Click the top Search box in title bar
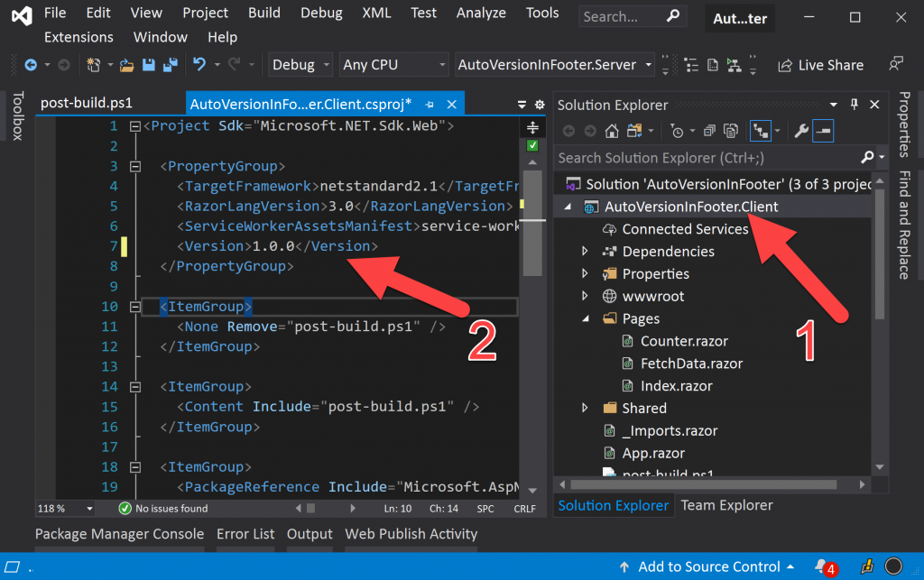Image resolution: width=924 pixels, height=580 pixels. (632, 16)
